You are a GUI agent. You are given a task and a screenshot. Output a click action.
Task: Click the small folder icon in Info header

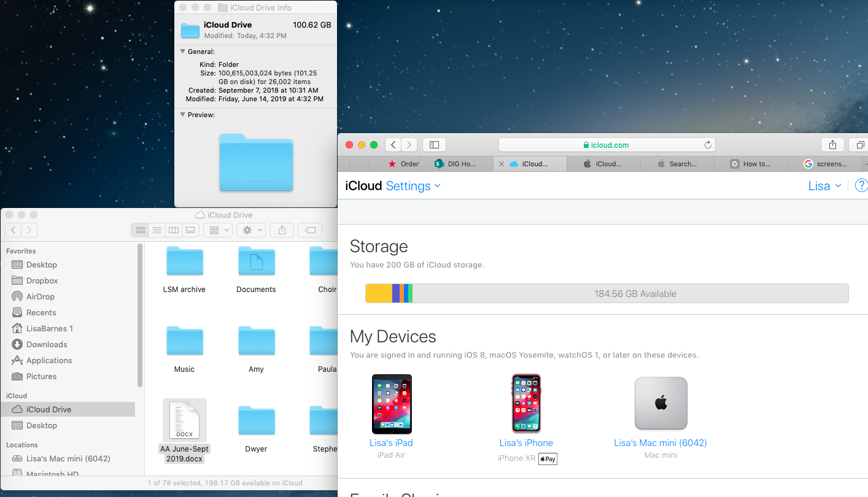coord(190,30)
